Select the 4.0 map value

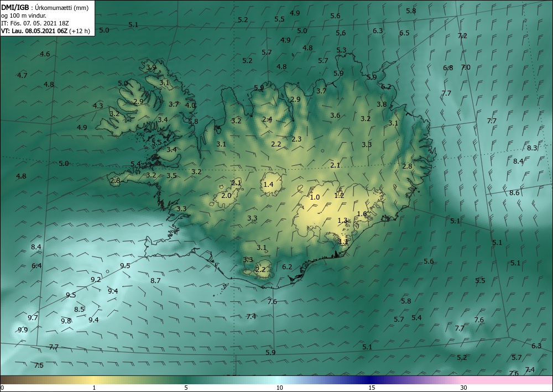click(x=190, y=105)
